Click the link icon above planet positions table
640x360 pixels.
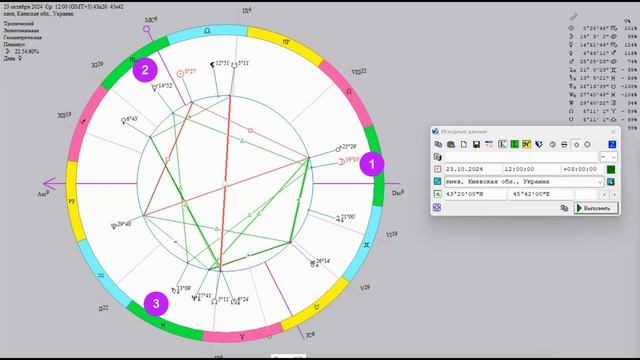[573, 16]
